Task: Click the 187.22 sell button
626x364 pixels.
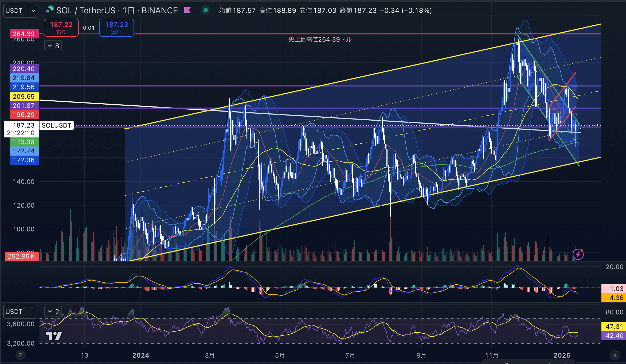Action: 61,28
